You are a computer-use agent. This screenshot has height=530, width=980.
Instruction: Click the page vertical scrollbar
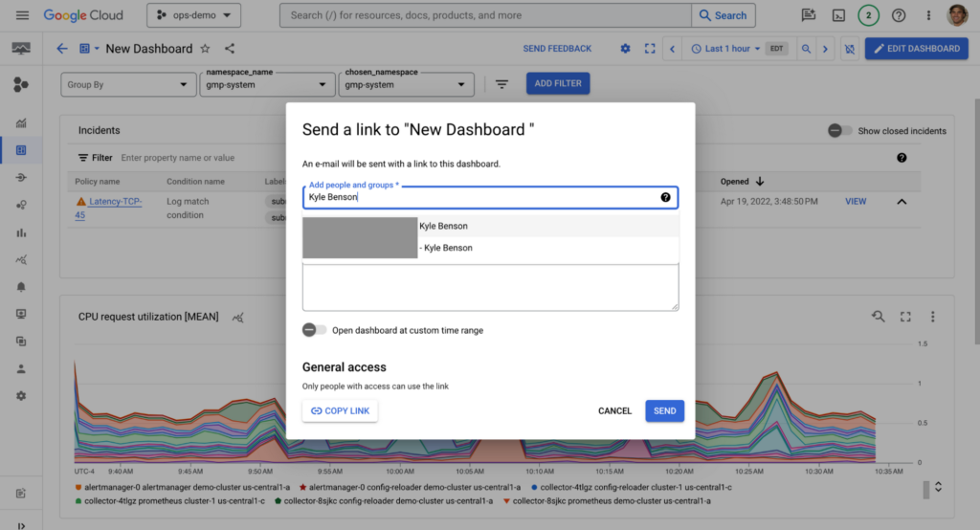977,221
